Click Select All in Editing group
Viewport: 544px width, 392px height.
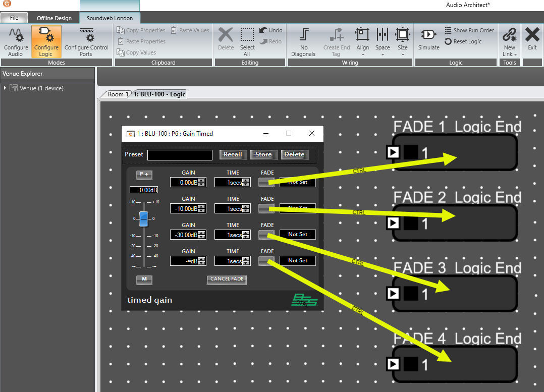point(247,42)
